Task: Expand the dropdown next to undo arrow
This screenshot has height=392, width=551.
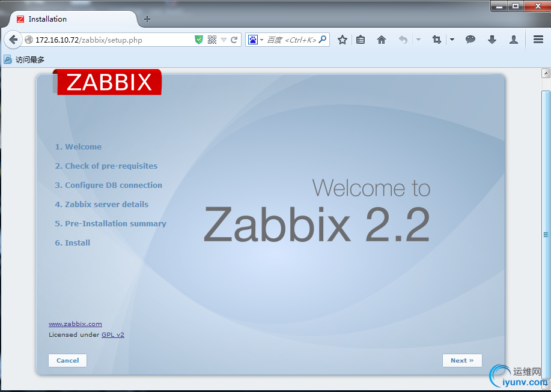Action: click(418, 40)
